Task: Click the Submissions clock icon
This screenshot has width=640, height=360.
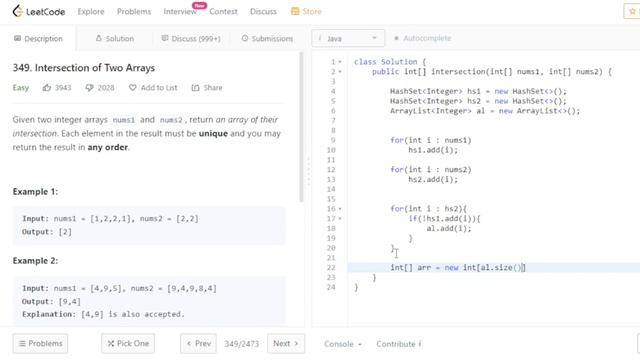Action: coord(244,38)
